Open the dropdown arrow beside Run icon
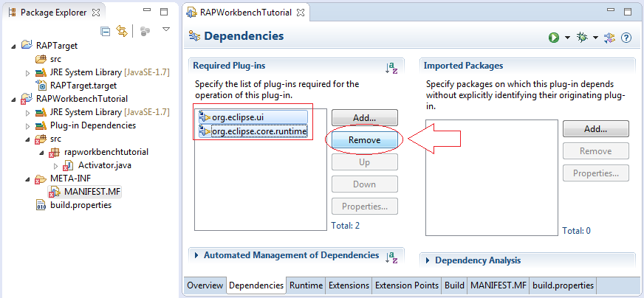644x298 pixels. (567, 38)
